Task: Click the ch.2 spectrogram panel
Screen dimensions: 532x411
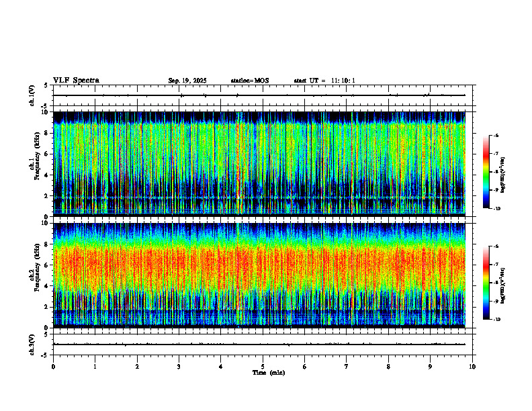Action: (x=259, y=275)
